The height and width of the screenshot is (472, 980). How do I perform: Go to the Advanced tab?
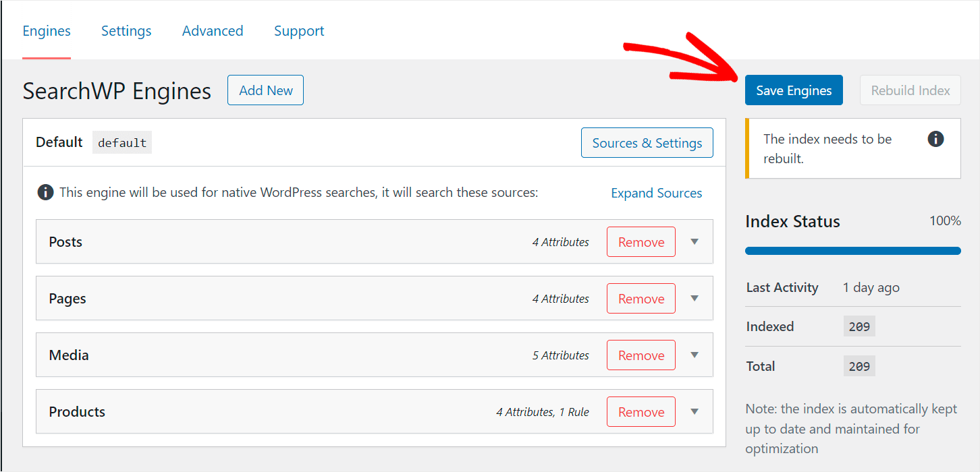pos(213,31)
